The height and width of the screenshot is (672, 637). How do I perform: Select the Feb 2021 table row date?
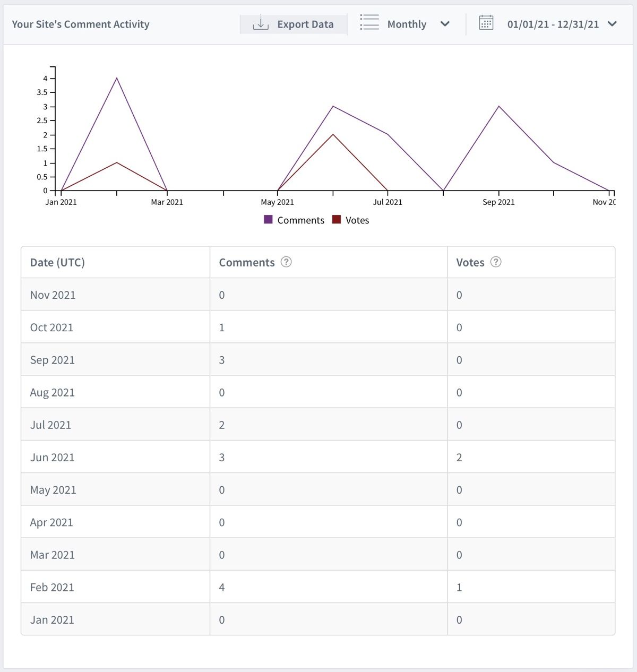coord(52,587)
